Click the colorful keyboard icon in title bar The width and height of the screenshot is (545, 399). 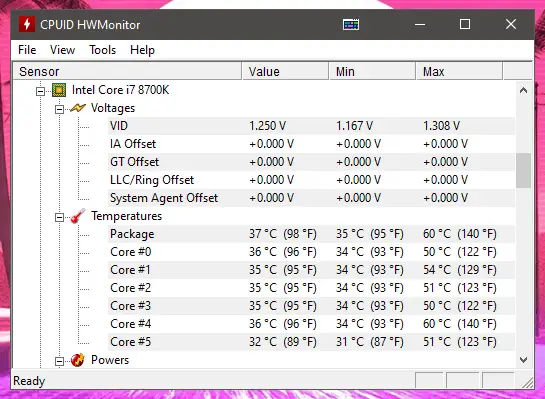(351, 25)
